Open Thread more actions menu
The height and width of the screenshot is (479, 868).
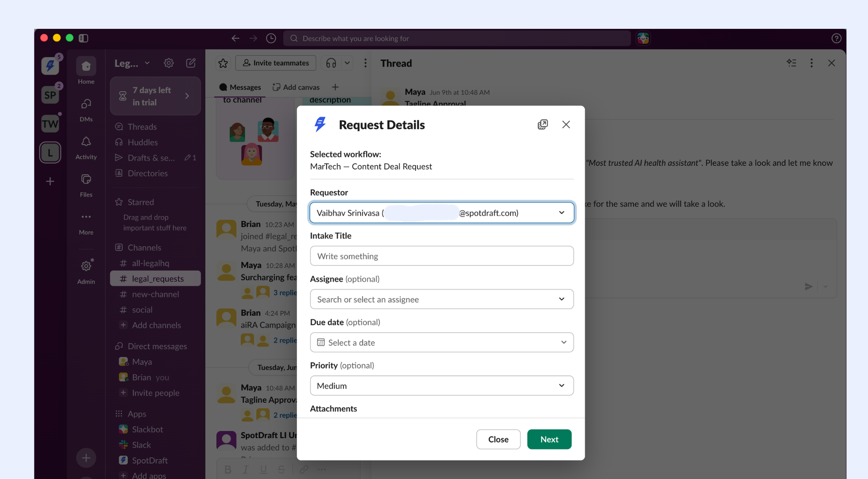coord(811,63)
